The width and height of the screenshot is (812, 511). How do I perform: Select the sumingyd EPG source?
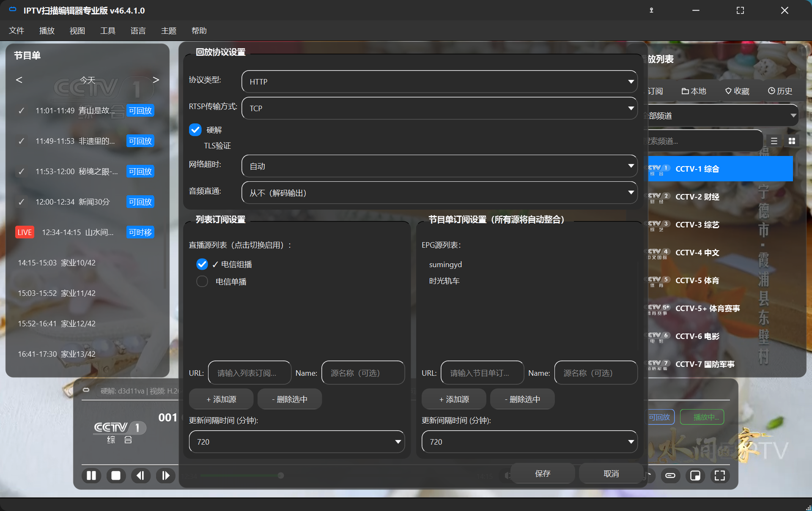[445, 265]
